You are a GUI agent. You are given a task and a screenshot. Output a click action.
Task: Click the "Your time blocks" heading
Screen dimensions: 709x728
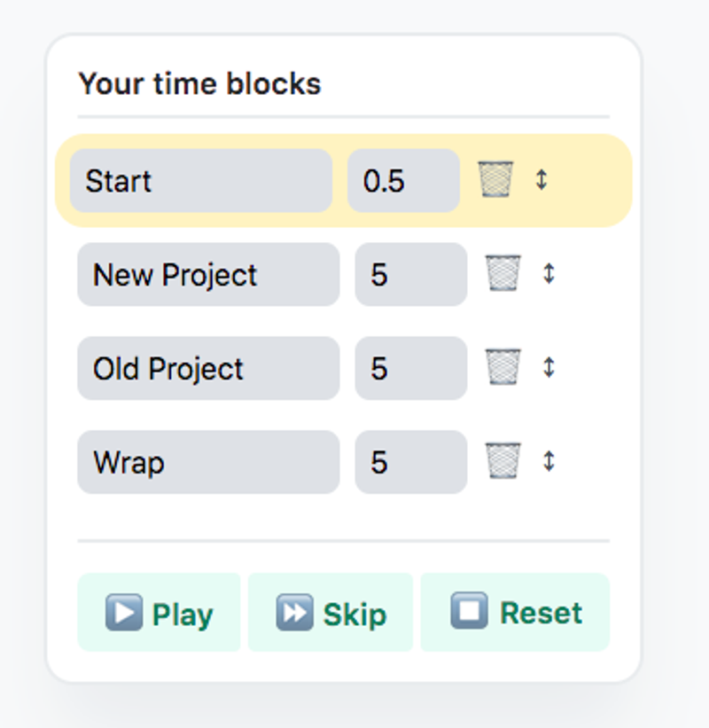pyautogui.click(x=199, y=84)
